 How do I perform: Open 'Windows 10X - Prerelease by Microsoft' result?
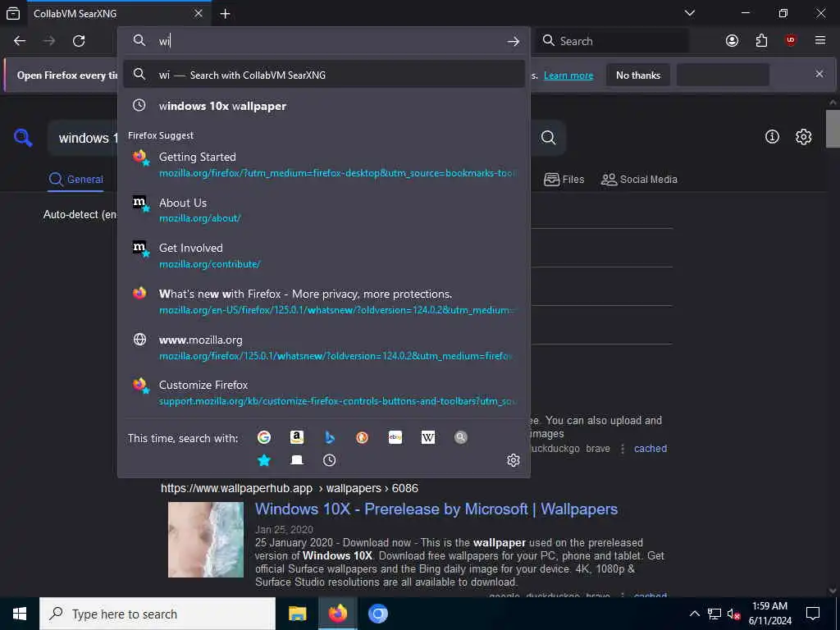pyautogui.click(x=436, y=509)
